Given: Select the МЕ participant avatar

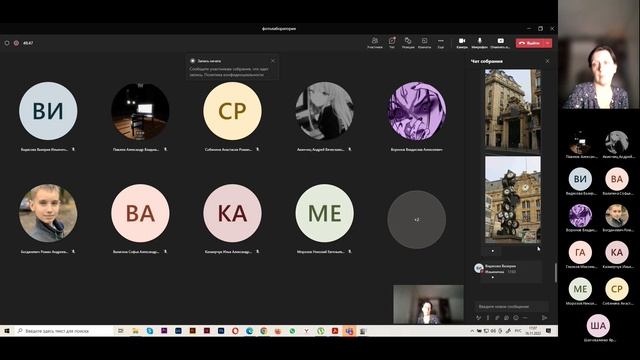Looking at the screenshot, I should click(324, 213).
